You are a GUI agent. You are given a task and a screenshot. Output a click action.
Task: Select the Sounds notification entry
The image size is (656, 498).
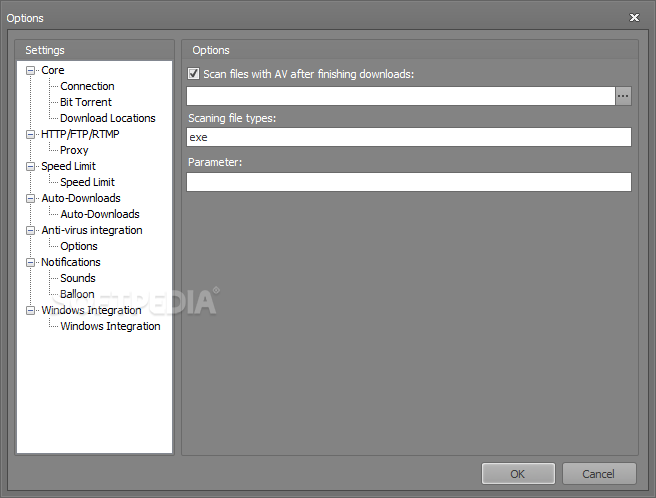[x=78, y=278]
